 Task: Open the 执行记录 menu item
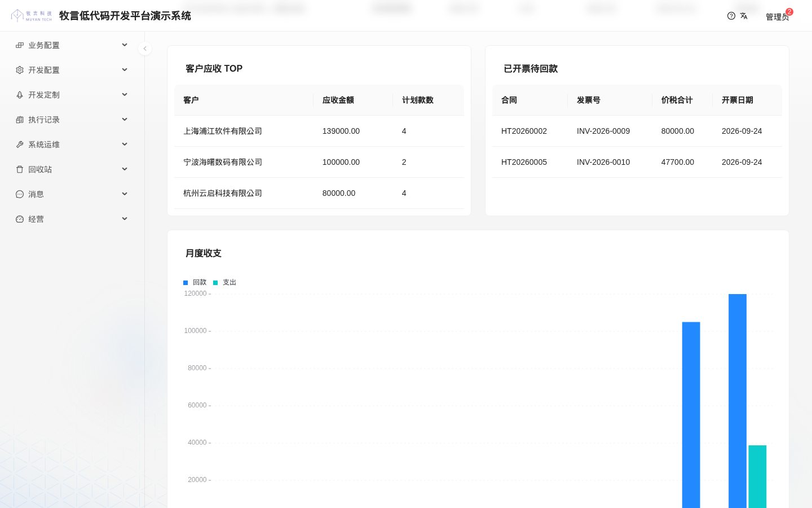click(72, 120)
